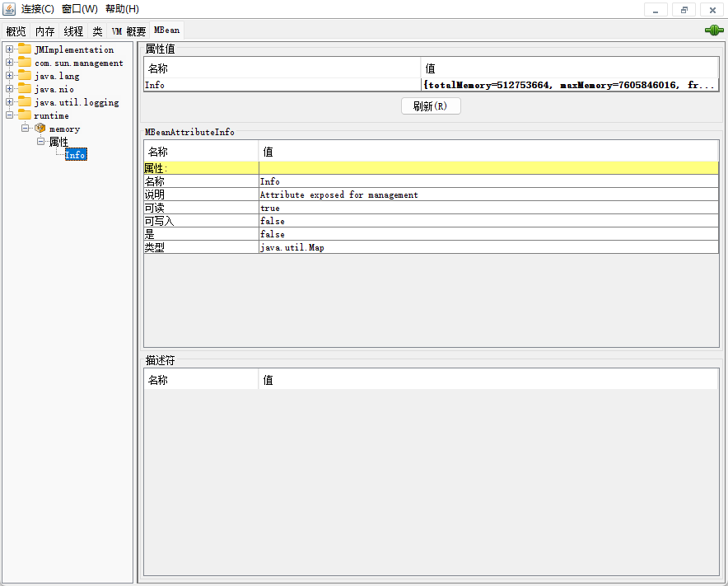Click the memory MBean icon
Viewport: 728px width, 586px height.
(40, 128)
